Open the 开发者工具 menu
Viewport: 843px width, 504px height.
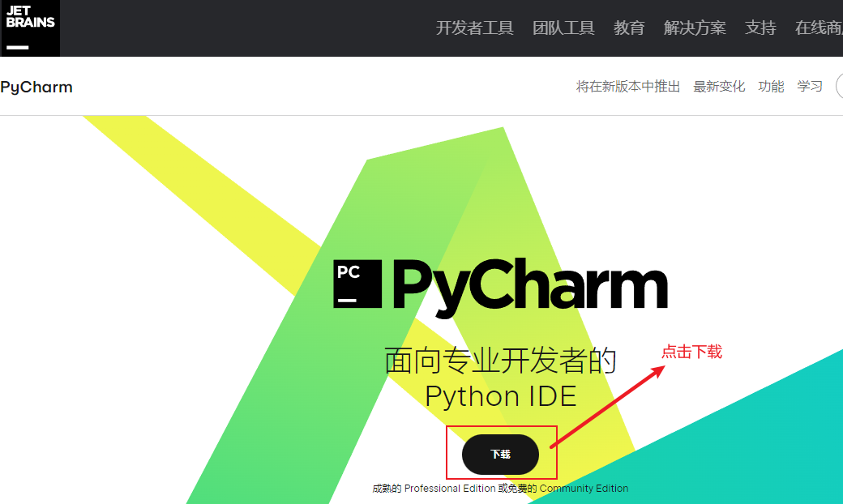click(475, 28)
